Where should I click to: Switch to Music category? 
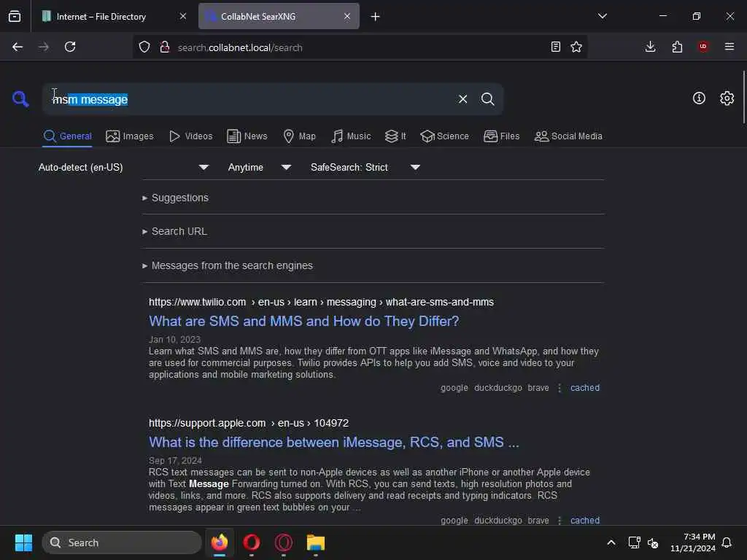pos(351,136)
